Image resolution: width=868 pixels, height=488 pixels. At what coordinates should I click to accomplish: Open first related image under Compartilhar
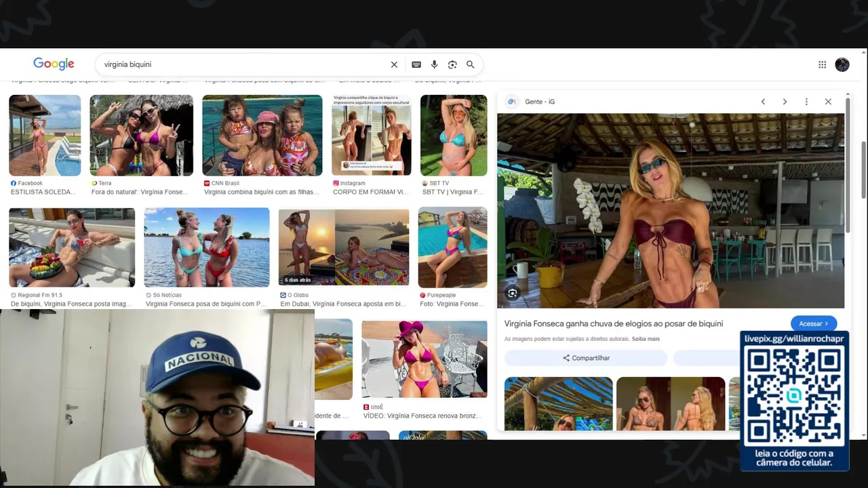click(x=558, y=404)
